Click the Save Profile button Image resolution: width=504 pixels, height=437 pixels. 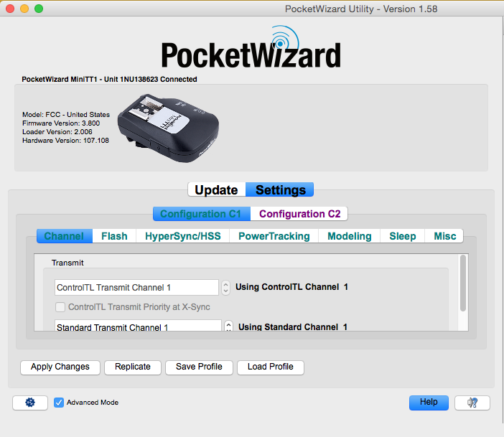point(199,367)
